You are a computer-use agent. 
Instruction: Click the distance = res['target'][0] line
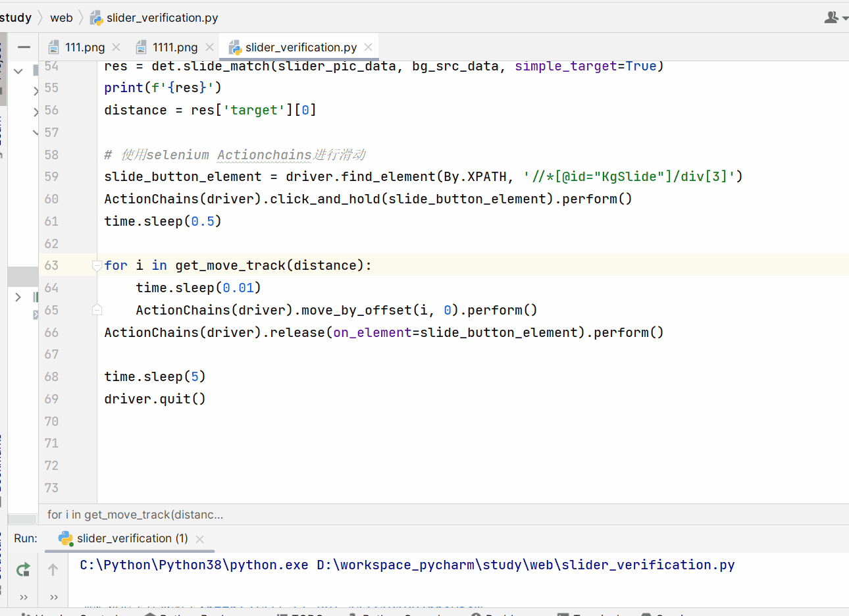[210, 110]
